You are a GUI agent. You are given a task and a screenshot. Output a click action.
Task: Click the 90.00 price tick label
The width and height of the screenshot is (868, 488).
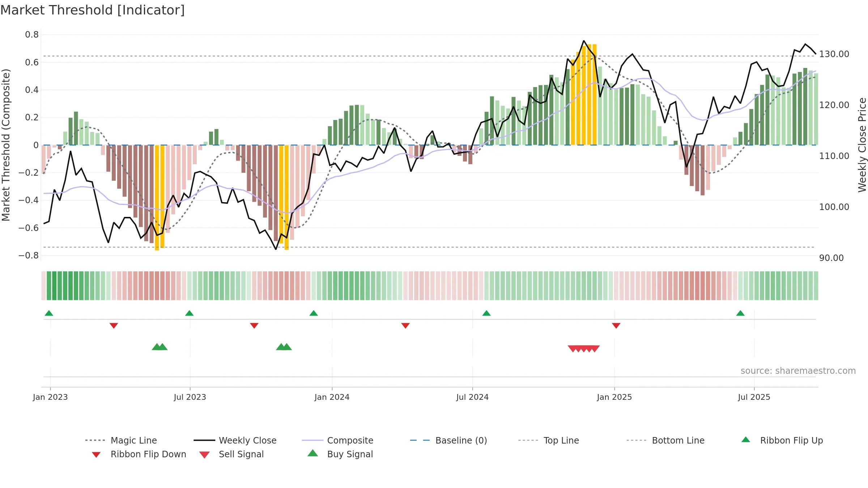831,258
